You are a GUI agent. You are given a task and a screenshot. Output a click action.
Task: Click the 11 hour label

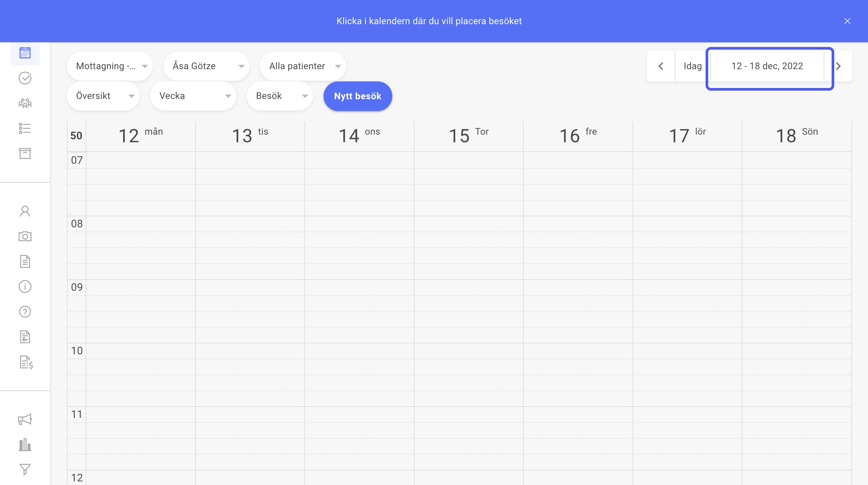[x=77, y=414]
